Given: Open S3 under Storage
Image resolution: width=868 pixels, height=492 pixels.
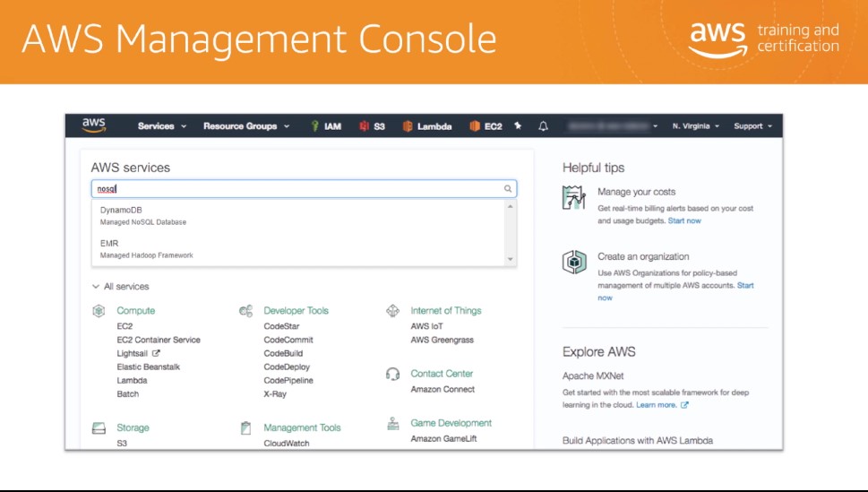Looking at the screenshot, I should [122, 444].
